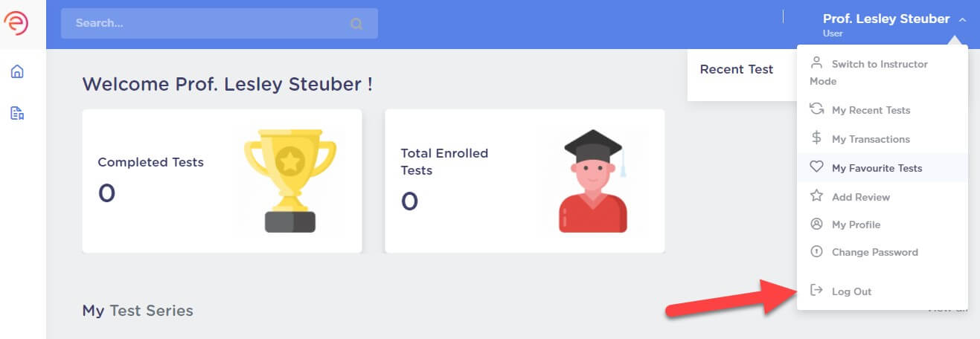Open the Completed Tests card

pos(222,181)
